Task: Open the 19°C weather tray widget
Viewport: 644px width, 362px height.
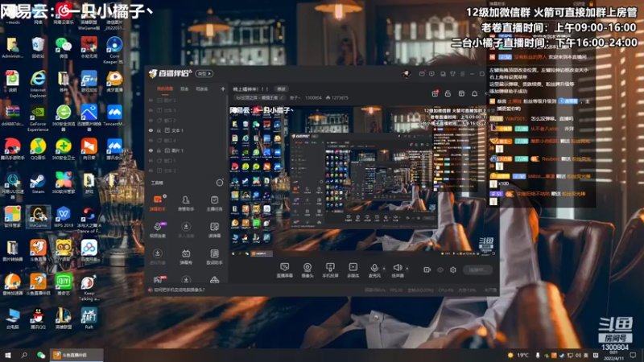Action: coord(518,356)
